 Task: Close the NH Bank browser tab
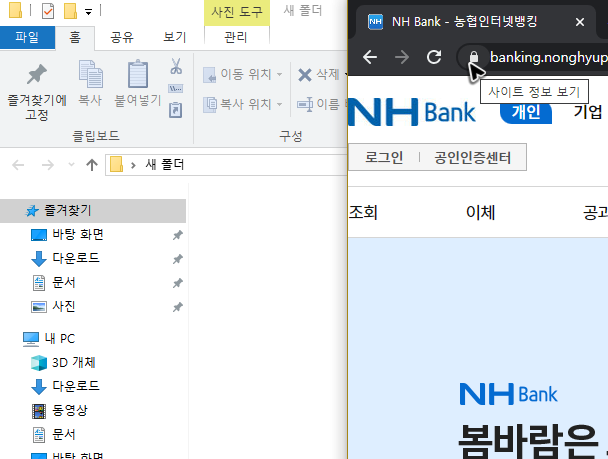(580, 22)
